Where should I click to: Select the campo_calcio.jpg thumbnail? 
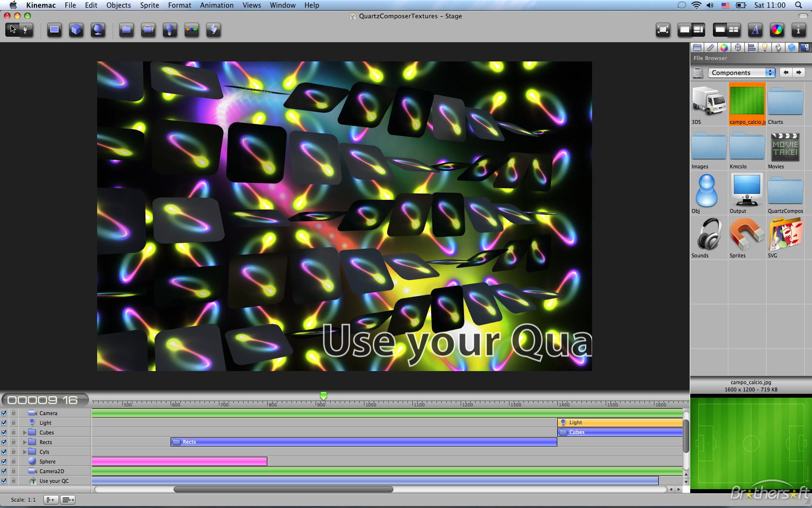747,104
